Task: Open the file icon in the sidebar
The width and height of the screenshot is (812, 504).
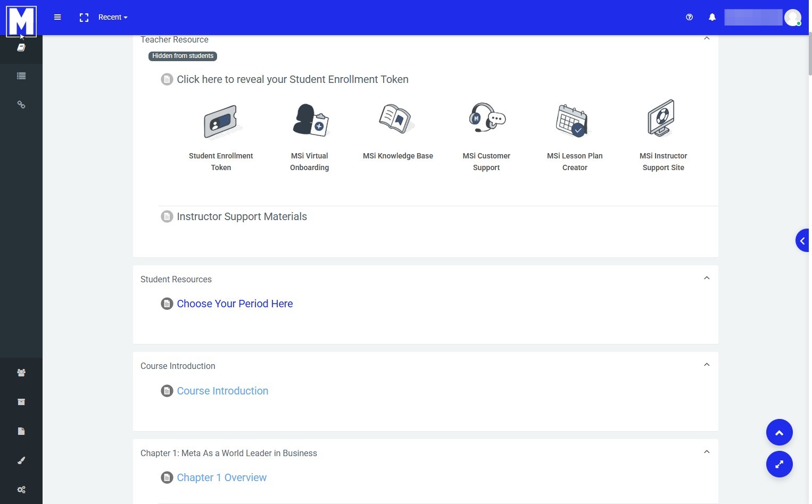Action: [21, 431]
